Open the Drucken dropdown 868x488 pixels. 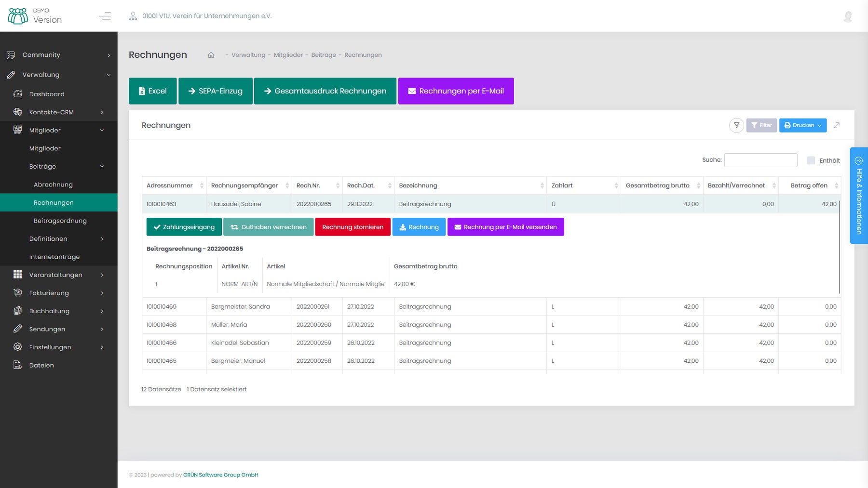tap(802, 125)
